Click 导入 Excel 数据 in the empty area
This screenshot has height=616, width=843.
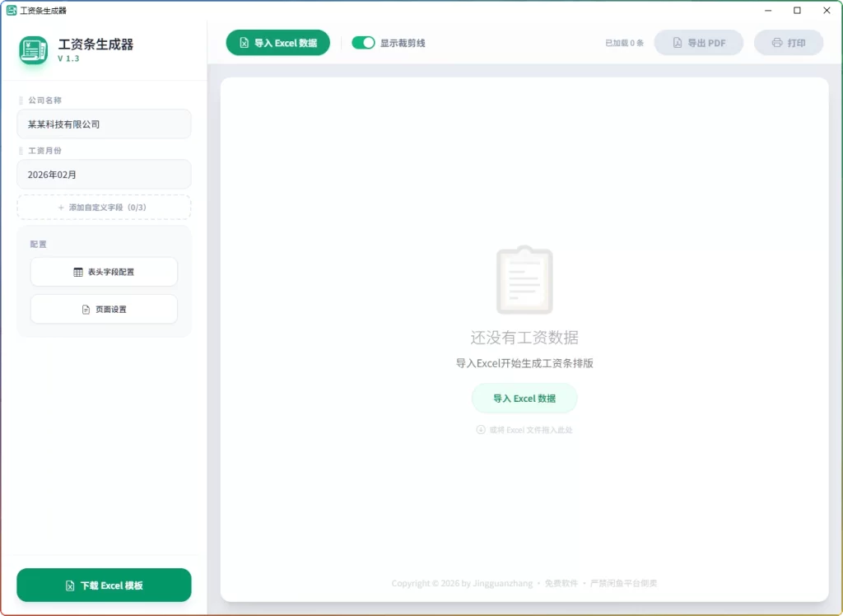tap(524, 398)
